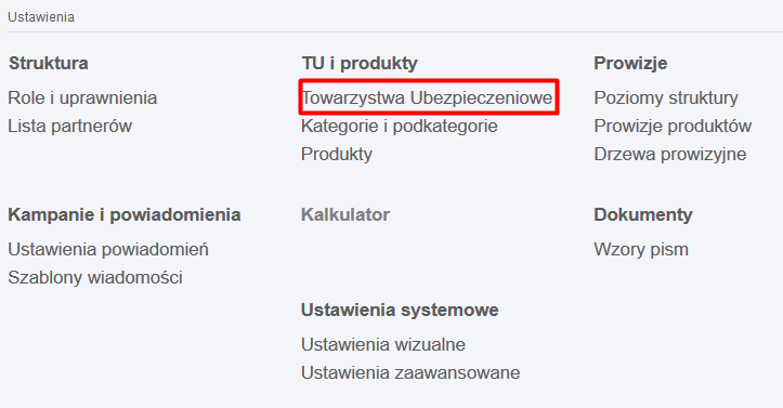Click the TU i produkty heading
The height and width of the screenshot is (408, 783).
(x=358, y=64)
